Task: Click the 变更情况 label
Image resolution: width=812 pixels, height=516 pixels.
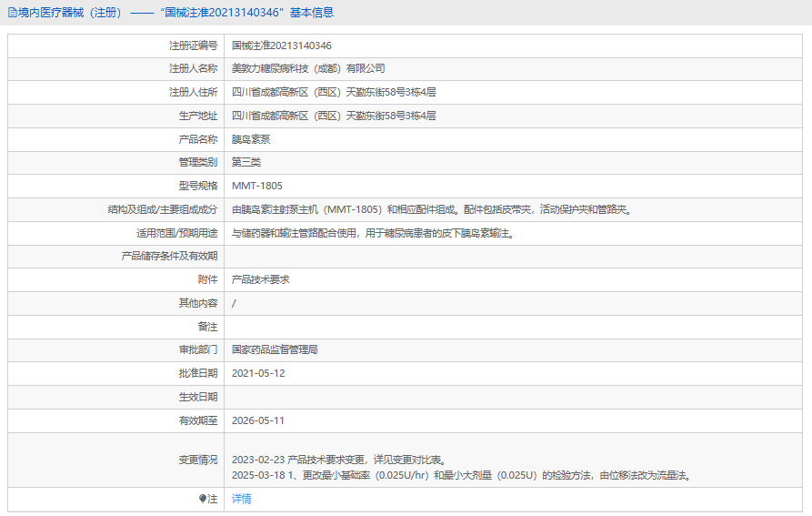Action: coord(198,460)
